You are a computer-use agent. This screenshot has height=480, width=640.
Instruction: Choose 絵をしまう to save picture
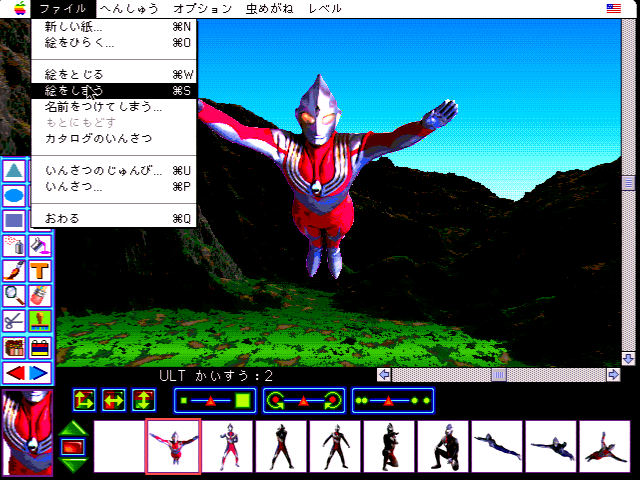114,91
